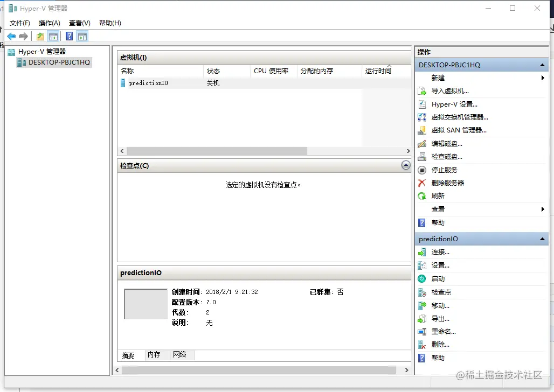Sort by 状态 column header
This screenshot has width=554, height=392.
click(x=227, y=71)
